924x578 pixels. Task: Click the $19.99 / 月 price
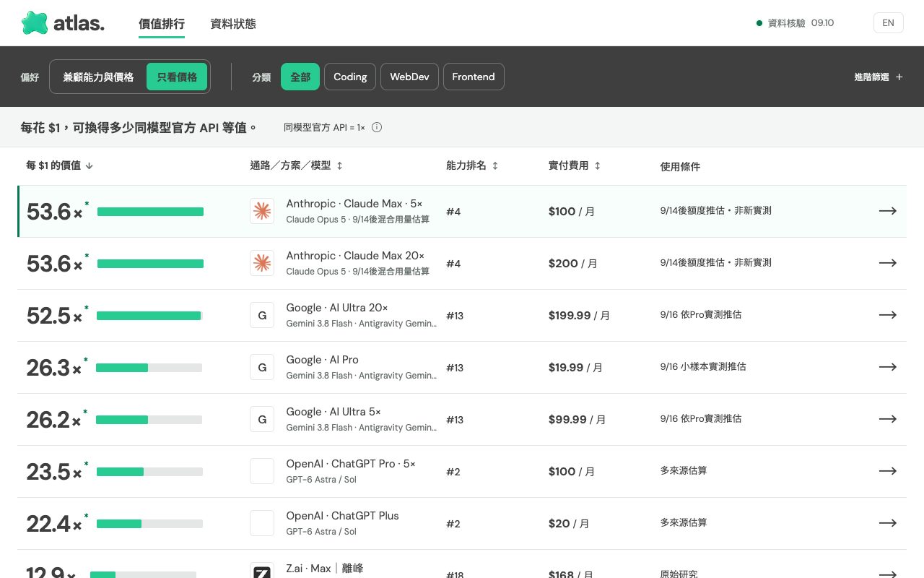575,368
